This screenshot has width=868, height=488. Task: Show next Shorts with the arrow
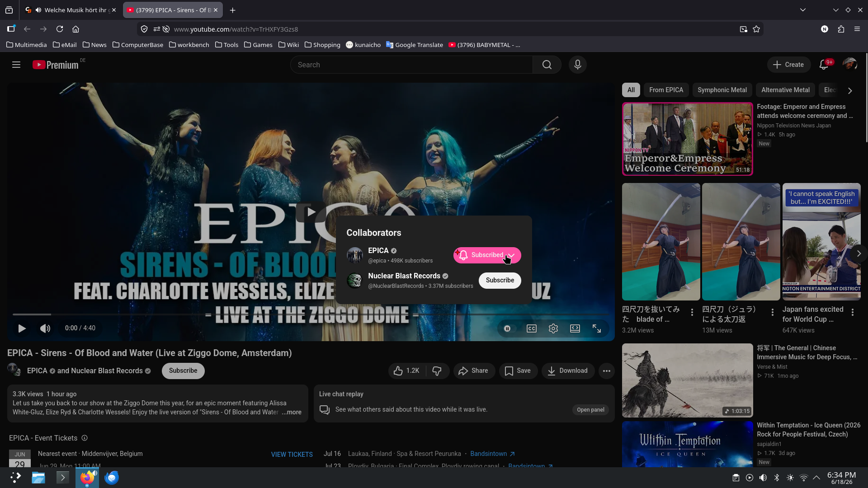[x=859, y=253]
